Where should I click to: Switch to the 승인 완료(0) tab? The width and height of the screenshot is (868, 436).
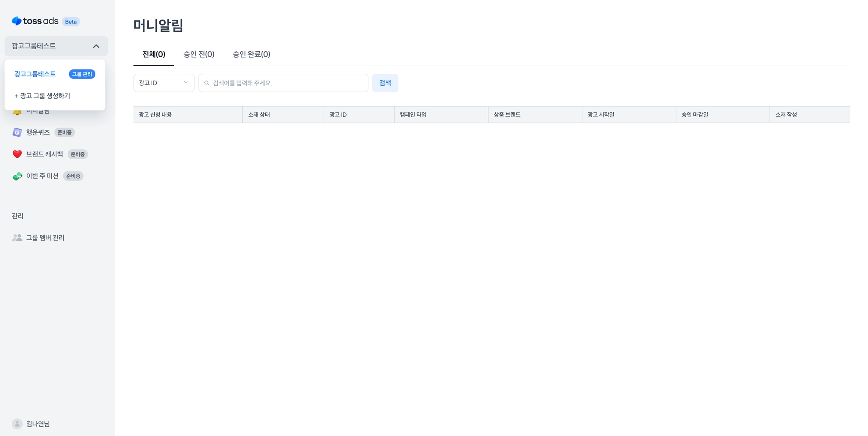pyautogui.click(x=251, y=54)
